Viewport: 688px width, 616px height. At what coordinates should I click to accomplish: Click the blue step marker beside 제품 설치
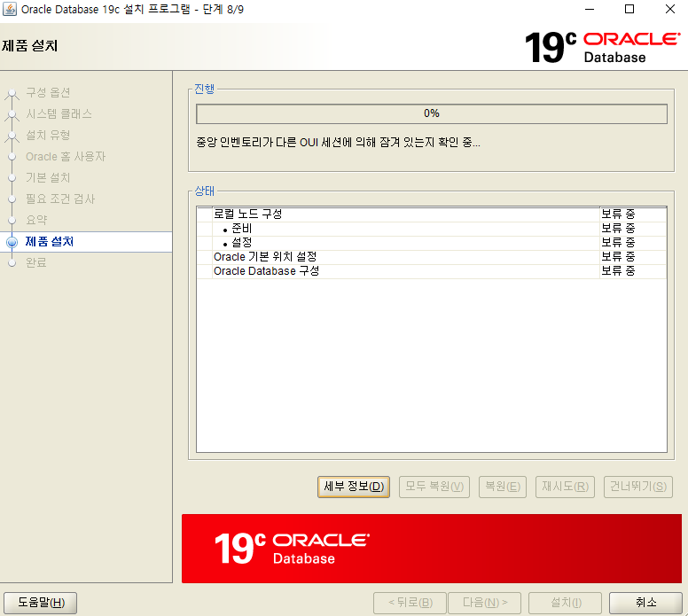pyautogui.click(x=12, y=242)
